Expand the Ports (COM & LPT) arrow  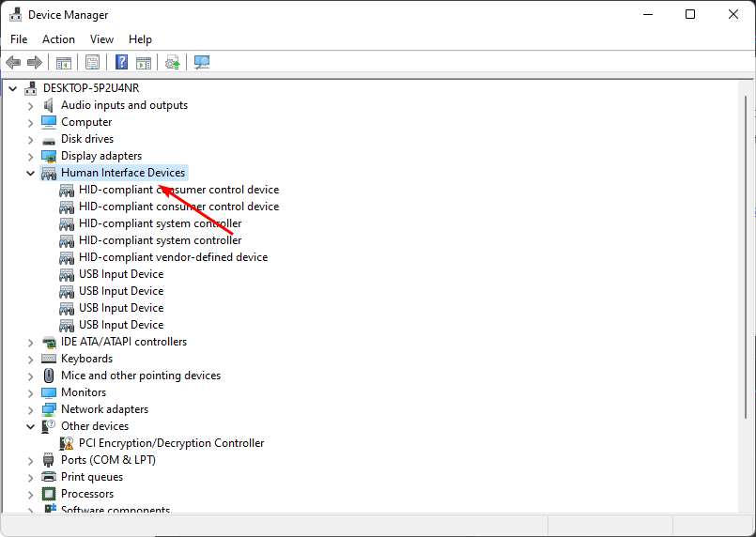[x=30, y=460]
